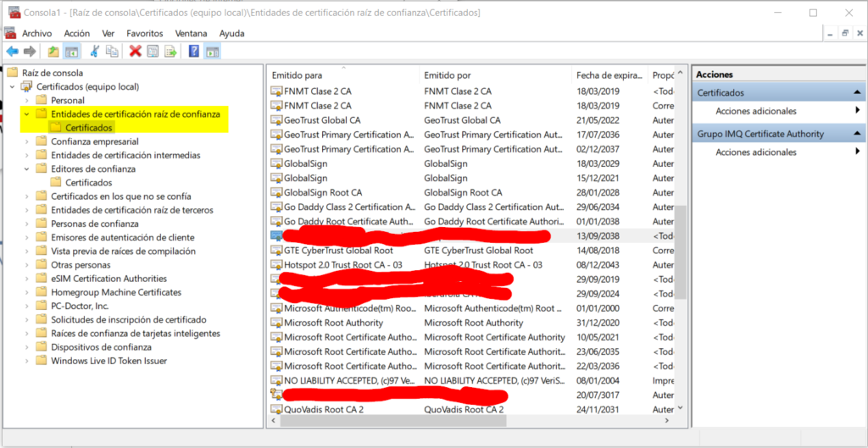Click the gray Forward arrow in toolbar
This screenshot has width=868, height=448.
coord(30,52)
